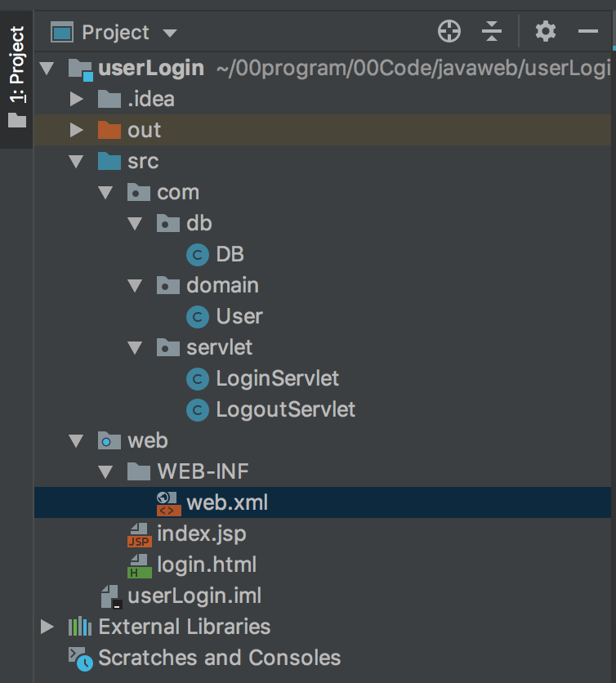The width and height of the screenshot is (616, 683).
Task: Click the web resource folder icon
Action: pos(109,441)
